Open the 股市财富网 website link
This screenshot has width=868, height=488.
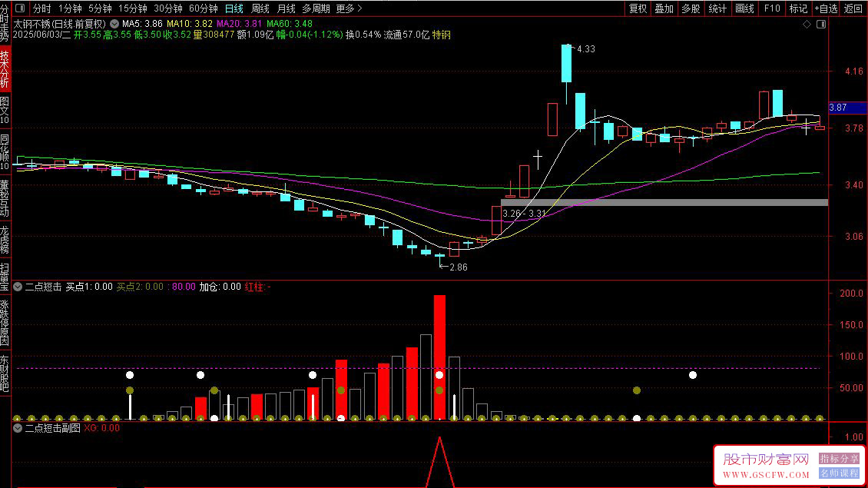766,466
